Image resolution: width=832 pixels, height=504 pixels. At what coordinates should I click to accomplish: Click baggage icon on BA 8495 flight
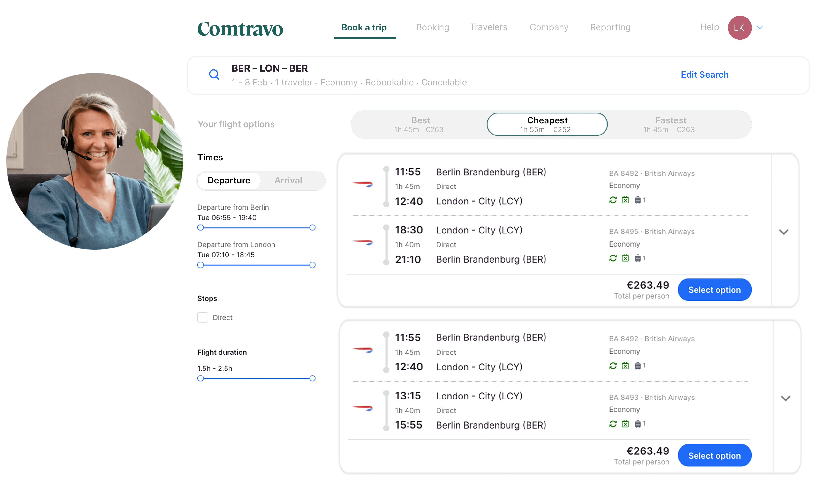637,258
